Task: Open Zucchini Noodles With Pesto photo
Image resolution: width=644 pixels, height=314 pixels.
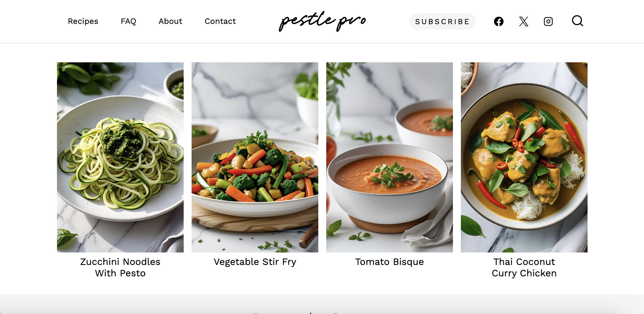Action: click(x=120, y=157)
